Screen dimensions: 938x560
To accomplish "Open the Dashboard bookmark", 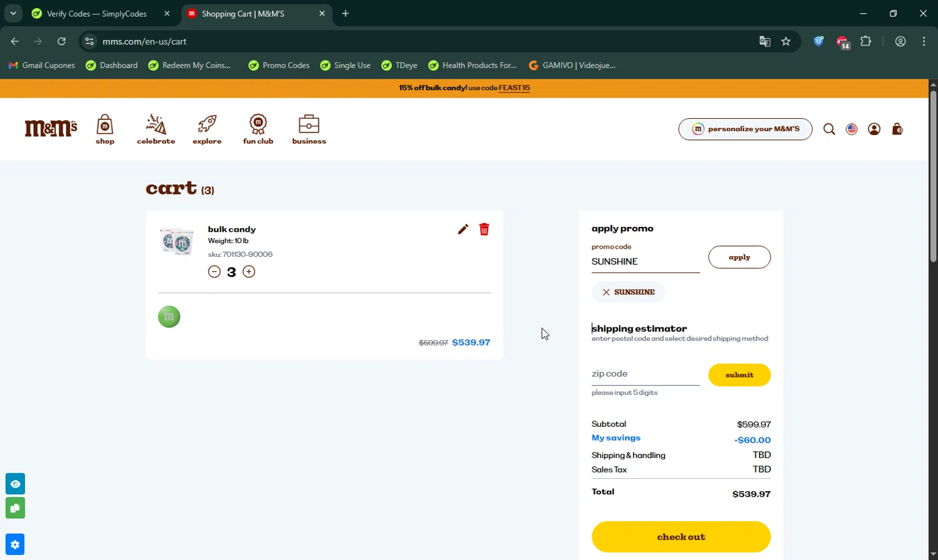I will point(112,65).
